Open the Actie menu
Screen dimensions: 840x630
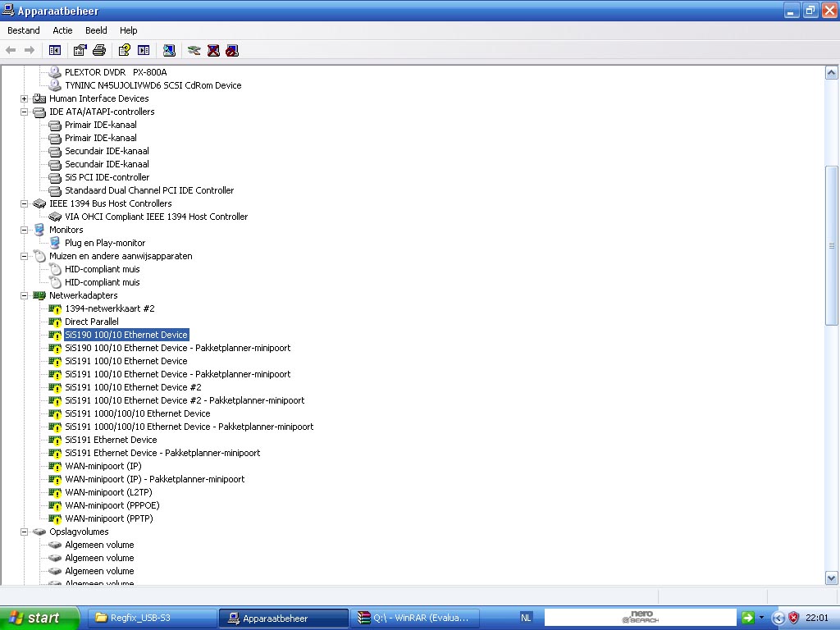(x=62, y=30)
